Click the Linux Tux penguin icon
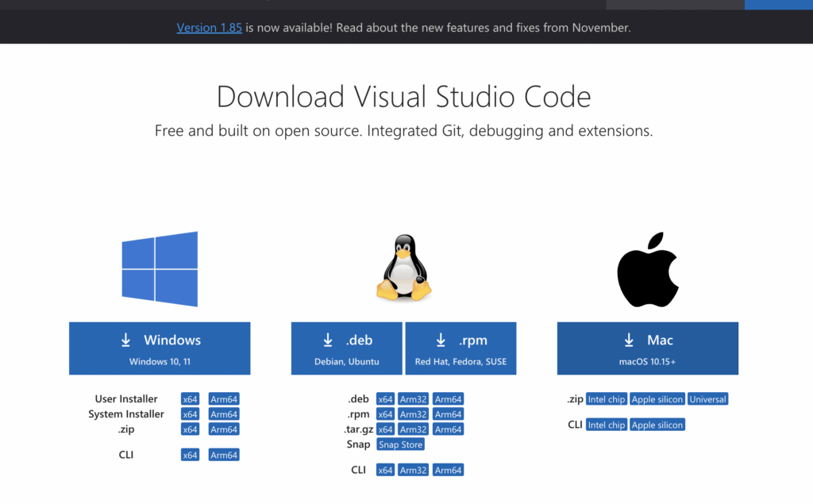813x504 pixels. point(403,269)
